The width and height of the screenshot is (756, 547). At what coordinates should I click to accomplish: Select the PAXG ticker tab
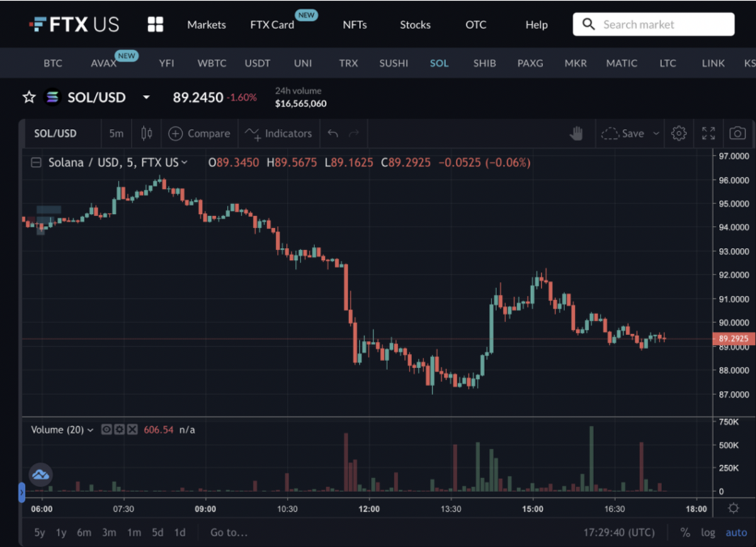pos(530,64)
